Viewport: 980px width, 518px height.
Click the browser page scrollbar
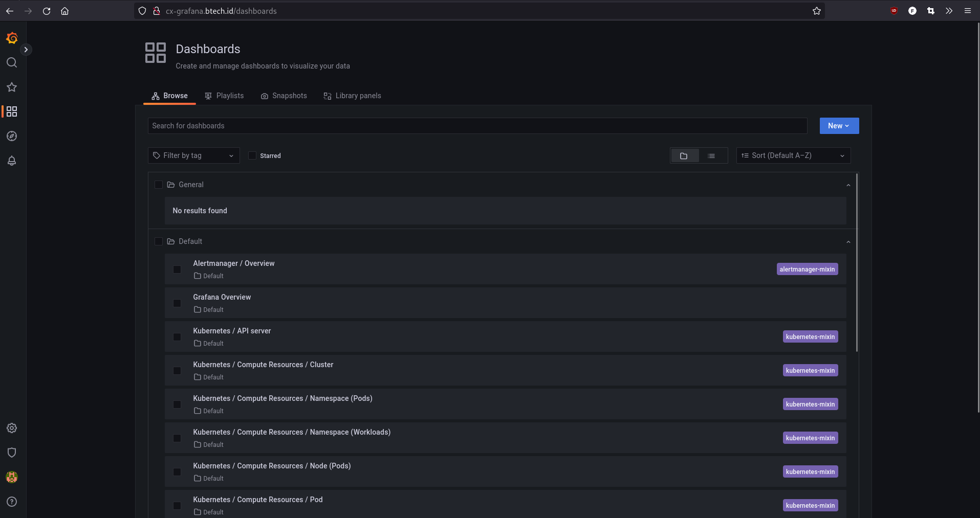[x=978, y=217]
